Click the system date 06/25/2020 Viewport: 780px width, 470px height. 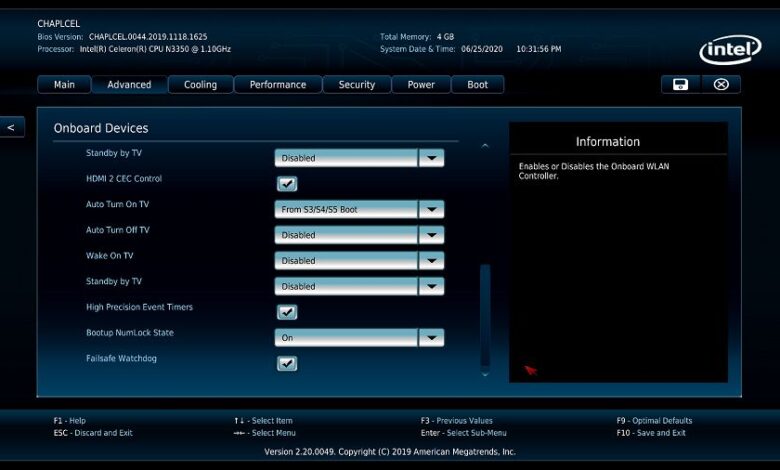click(x=482, y=49)
